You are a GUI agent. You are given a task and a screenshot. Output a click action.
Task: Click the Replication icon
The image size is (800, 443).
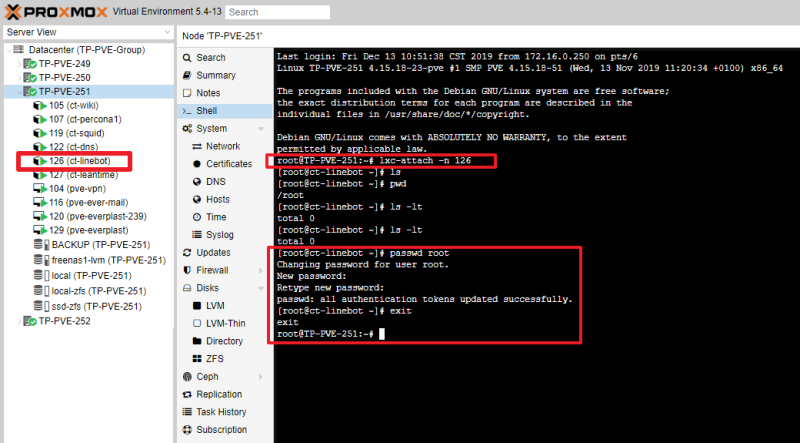[x=187, y=394]
